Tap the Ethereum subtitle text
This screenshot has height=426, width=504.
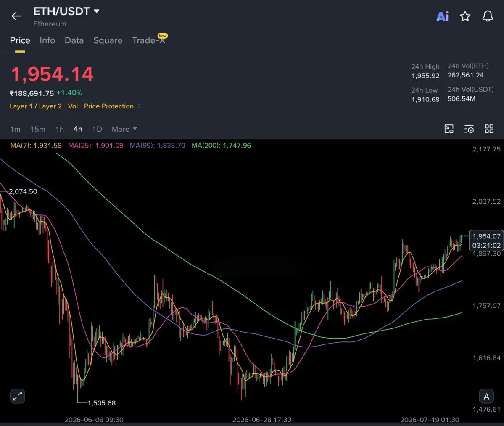[x=50, y=24]
